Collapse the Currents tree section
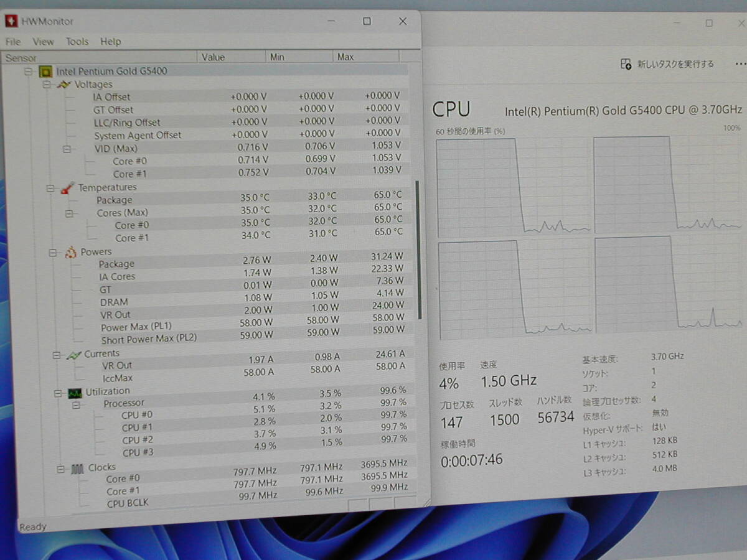 tap(57, 355)
